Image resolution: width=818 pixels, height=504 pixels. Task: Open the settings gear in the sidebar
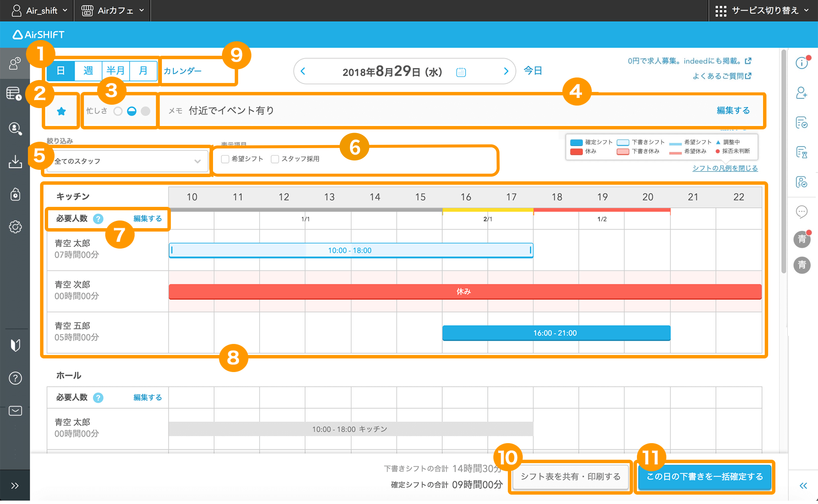[15, 227]
